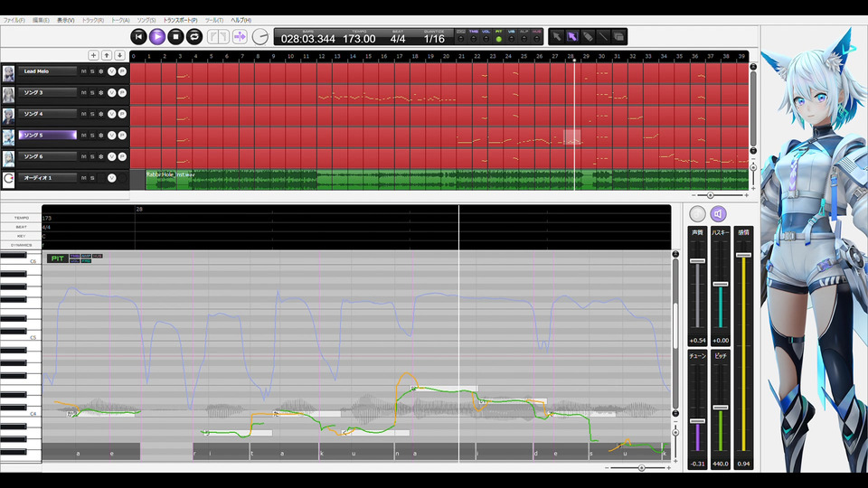Toggle the V button on Lead Melo
868x488 pixels.
click(112, 71)
